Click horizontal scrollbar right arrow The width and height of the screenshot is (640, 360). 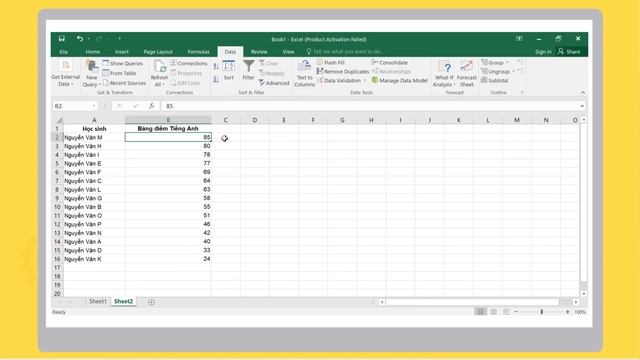coord(576,302)
